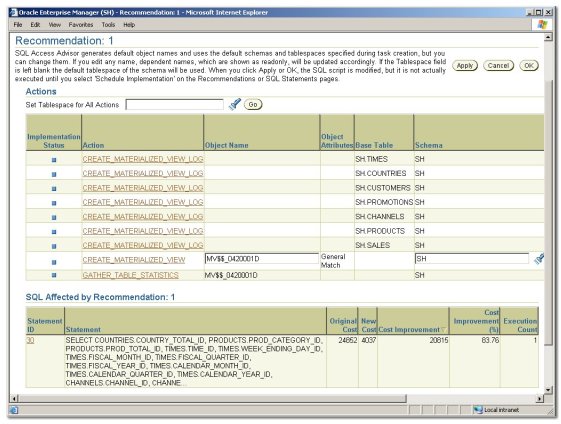The image size is (561, 424).
Task: Click the Windows flag logo in menu bar
Action: (542, 24)
